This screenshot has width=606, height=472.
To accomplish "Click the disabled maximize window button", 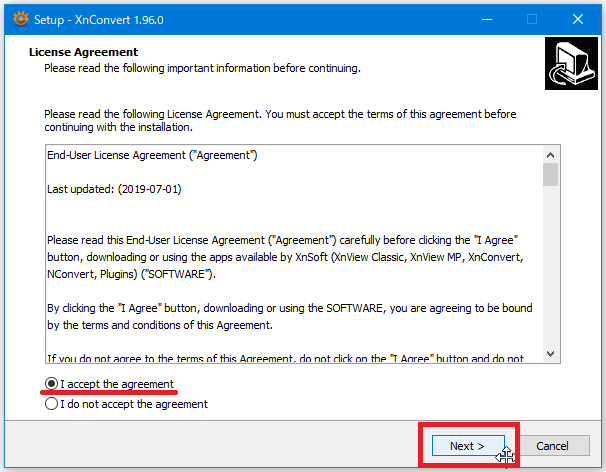I will point(532,19).
